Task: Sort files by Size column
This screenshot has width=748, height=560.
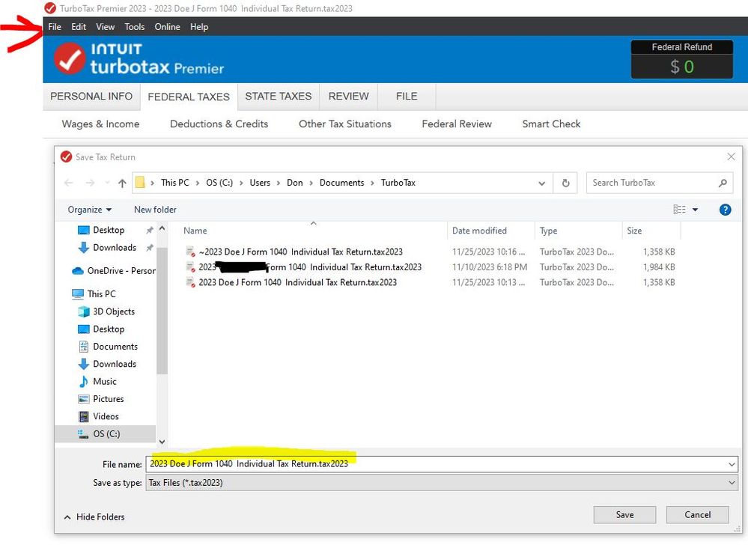Action: [x=634, y=231]
